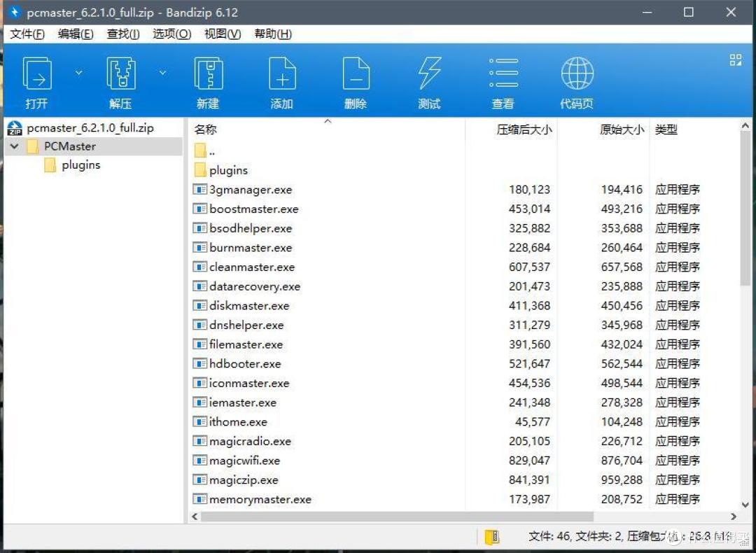
Task: Collapse the PCMaster tree node chevron
Action: pyautogui.click(x=15, y=146)
